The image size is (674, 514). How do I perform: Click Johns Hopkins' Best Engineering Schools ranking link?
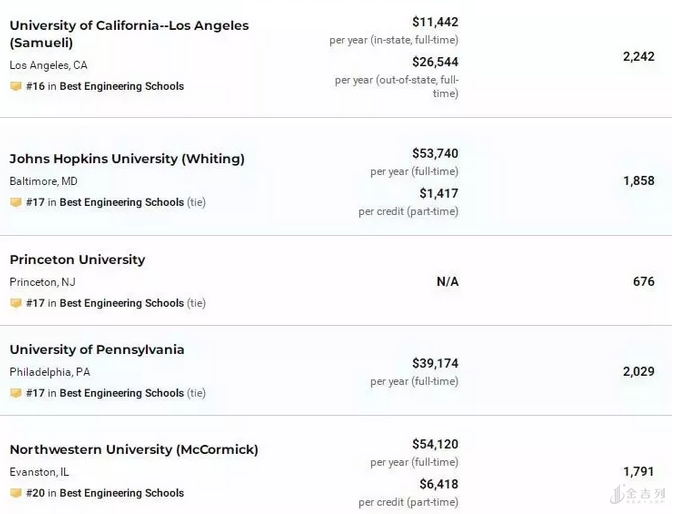pyautogui.click(x=121, y=203)
